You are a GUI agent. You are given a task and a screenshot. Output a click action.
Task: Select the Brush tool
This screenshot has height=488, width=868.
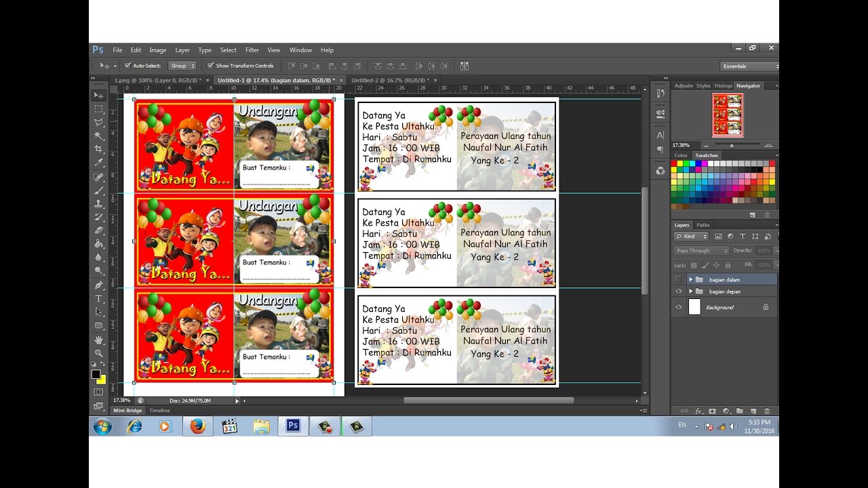[x=99, y=190]
